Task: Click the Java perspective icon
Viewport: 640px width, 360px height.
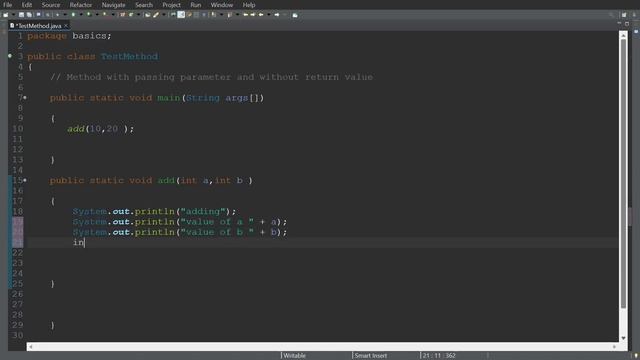Action: (x=635, y=15)
